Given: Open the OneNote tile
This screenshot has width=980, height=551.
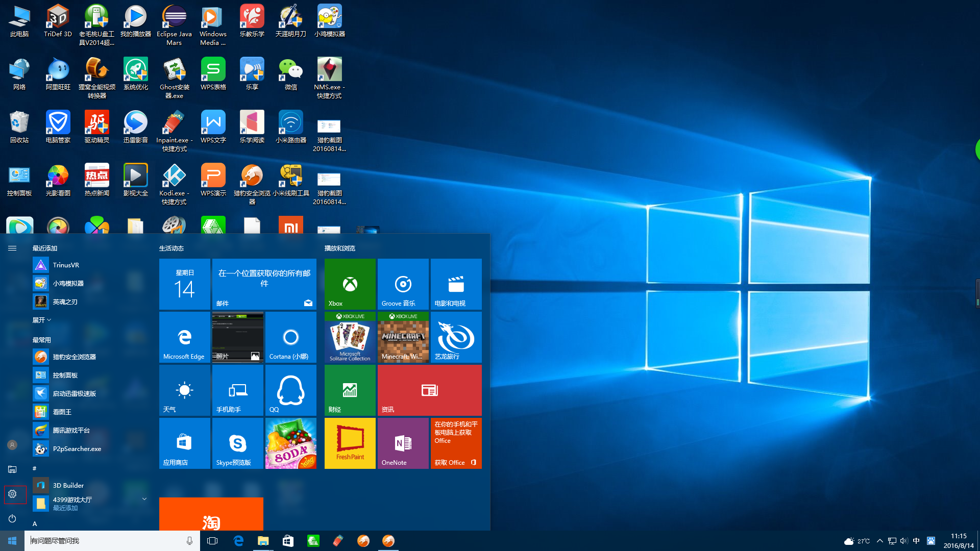Looking at the screenshot, I should 403,443.
